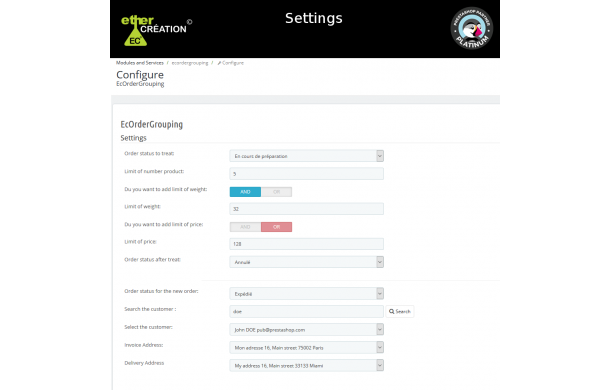
Task: Click the Limit of number product field
Action: tap(307, 174)
